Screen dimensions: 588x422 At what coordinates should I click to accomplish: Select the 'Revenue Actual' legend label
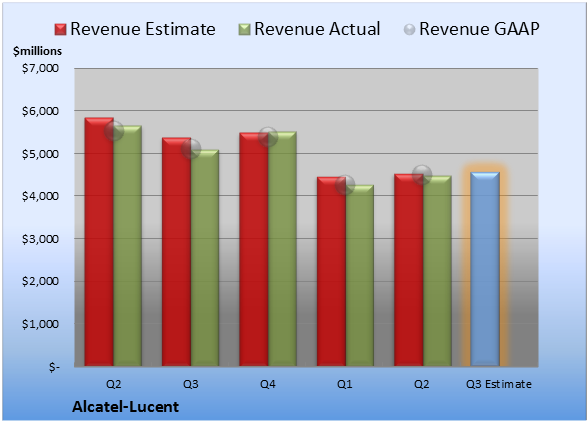(317, 29)
